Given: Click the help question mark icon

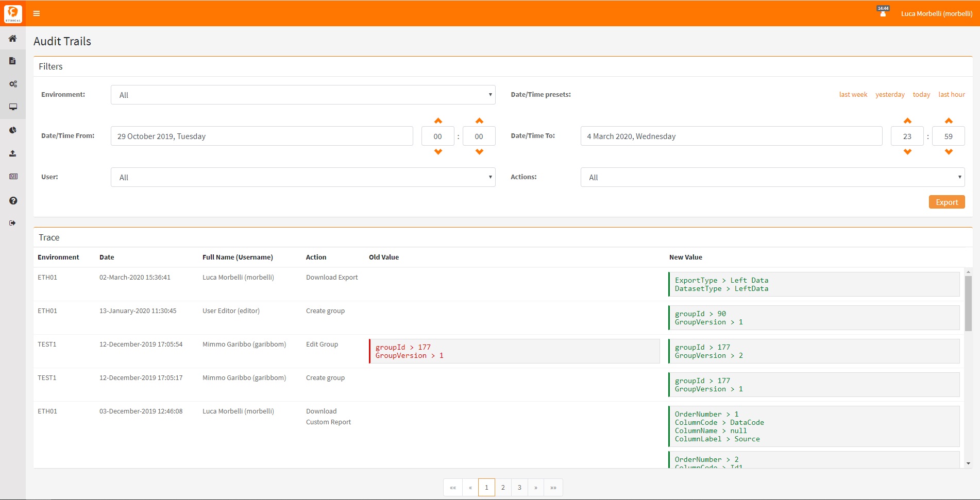Looking at the screenshot, I should click(x=13, y=200).
